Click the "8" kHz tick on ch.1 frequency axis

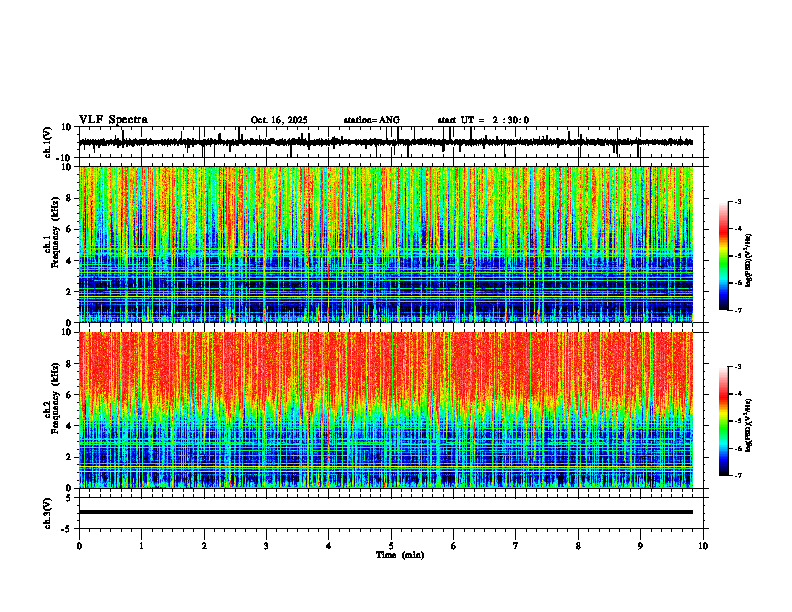point(69,198)
